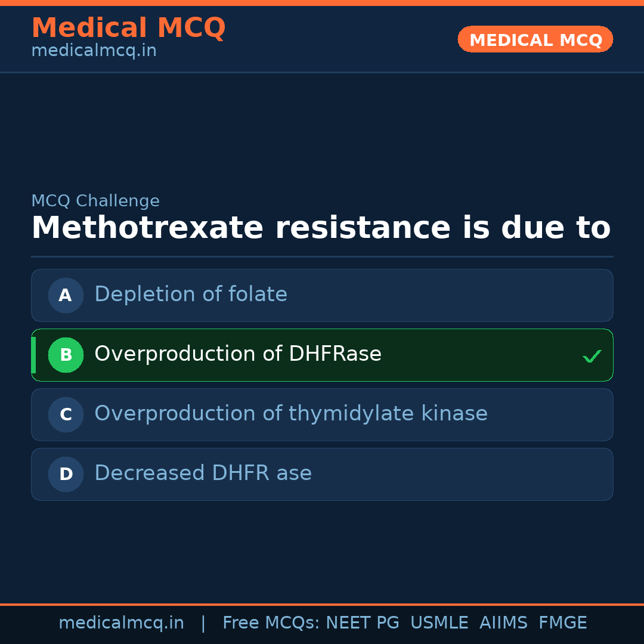Click the letter A circle badge
Screen dimensions: 644x644
(66, 295)
